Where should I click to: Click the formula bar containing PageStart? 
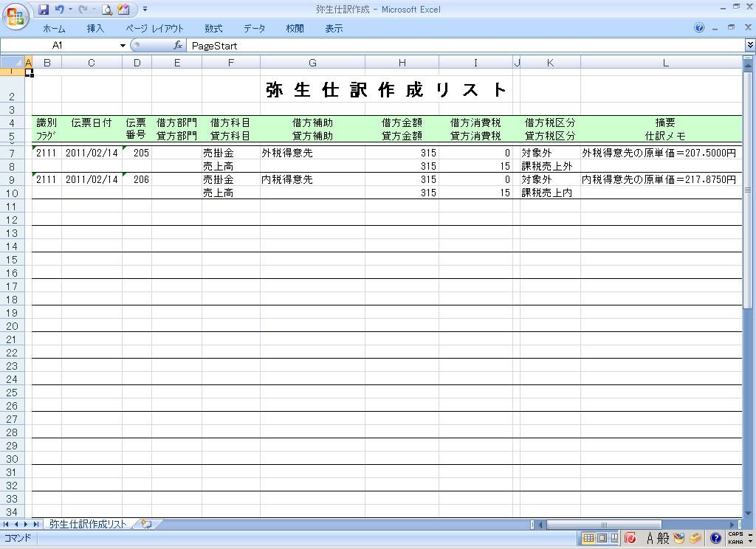pyautogui.click(x=465, y=46)
